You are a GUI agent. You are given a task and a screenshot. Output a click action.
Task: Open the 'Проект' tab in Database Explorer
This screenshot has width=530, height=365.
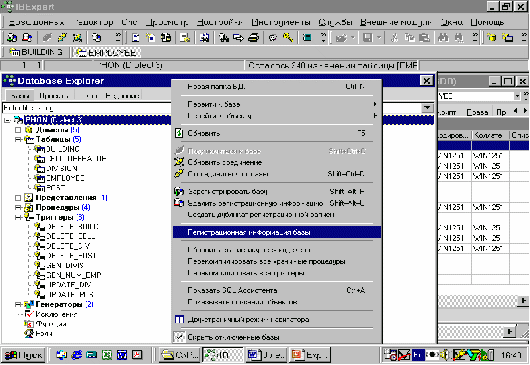(54, 96)
